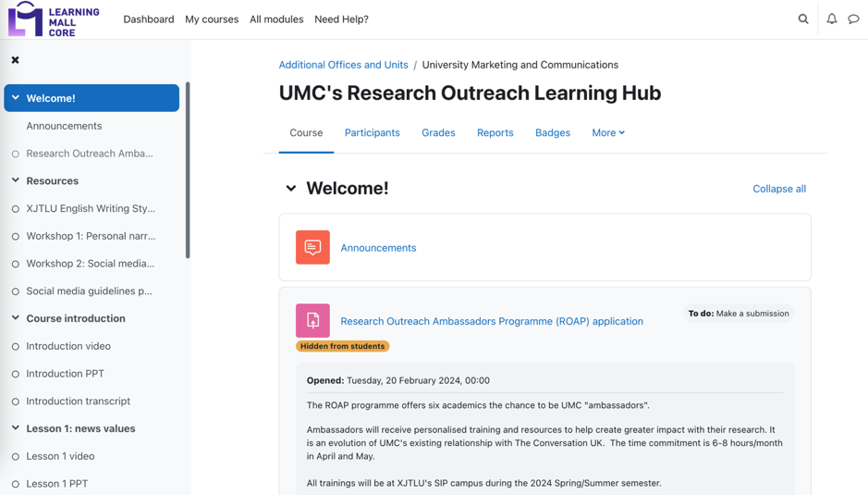The height and width of the screenshot is (495, 868).
Task: Open Additional Offices and Units breadcrumb
Action: point(343,65)
